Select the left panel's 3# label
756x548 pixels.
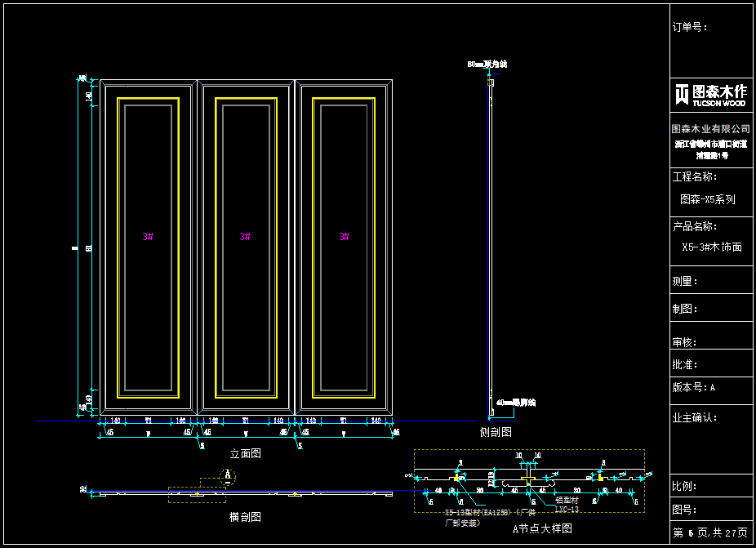[x=148, y=237]
